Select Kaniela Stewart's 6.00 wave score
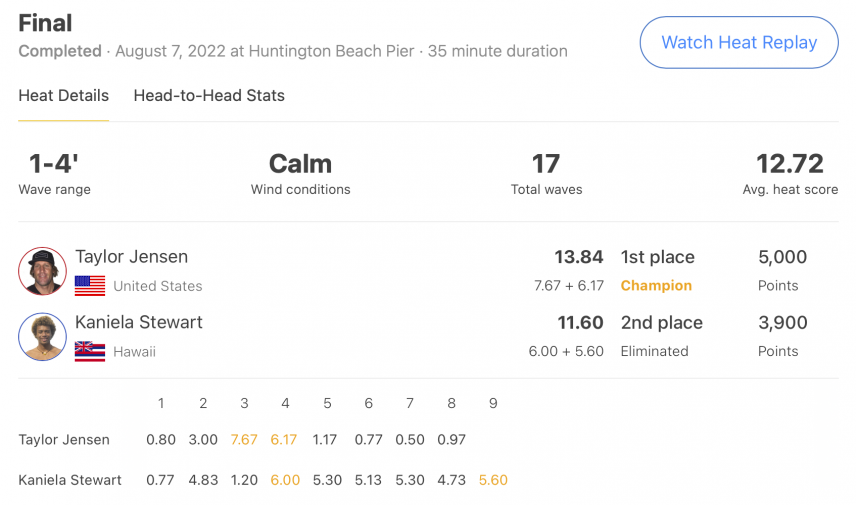 [285, 480]
